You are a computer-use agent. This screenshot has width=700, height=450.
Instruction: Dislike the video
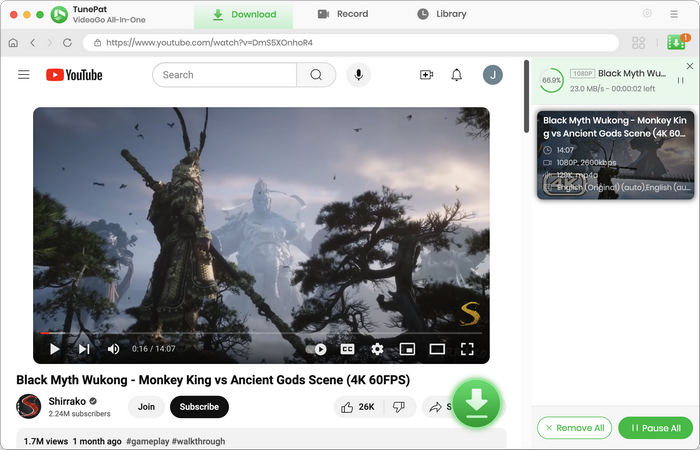tap(399, 407)
